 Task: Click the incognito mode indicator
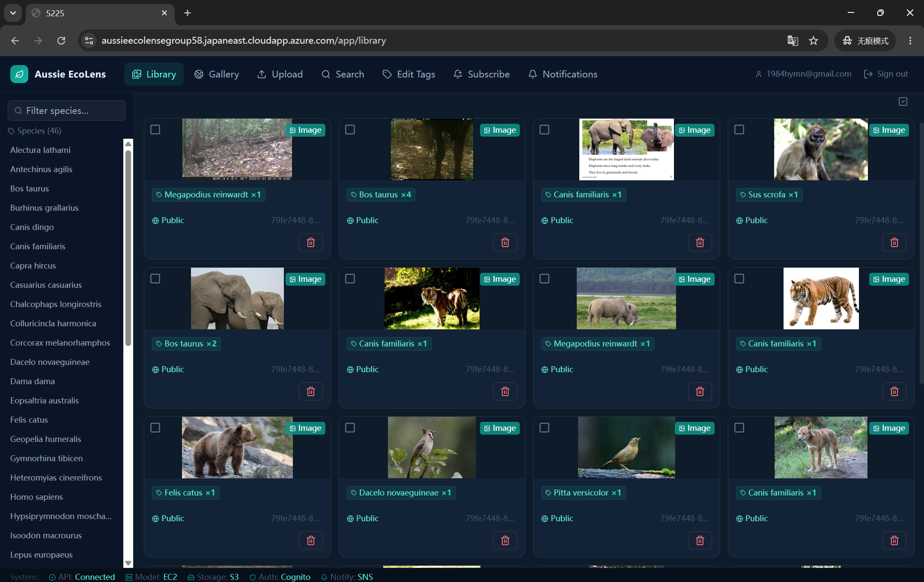[x=865, y=41]
